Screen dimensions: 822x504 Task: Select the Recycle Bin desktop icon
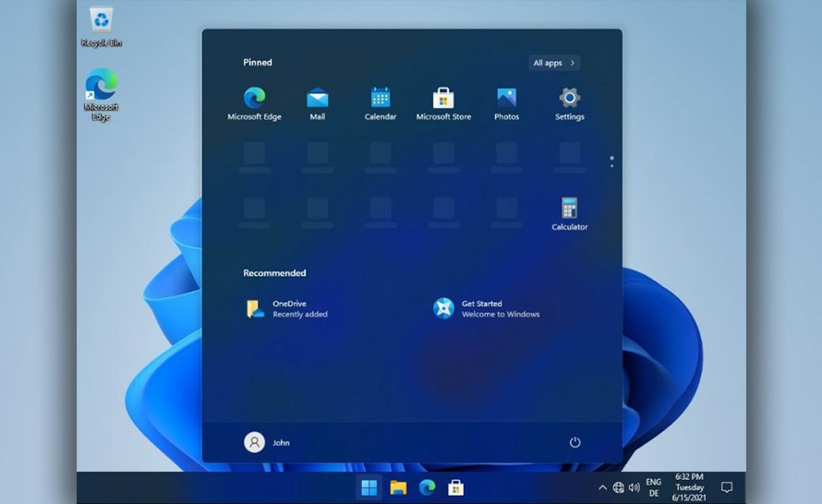[102, 27]
